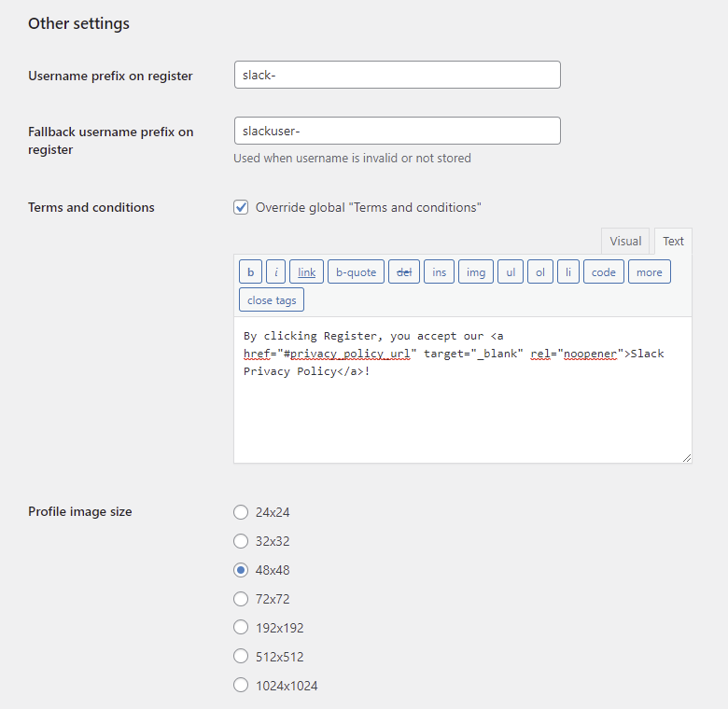Insert an image with the img button
This screenshot has height=709, width=728.
coord(476,272)
